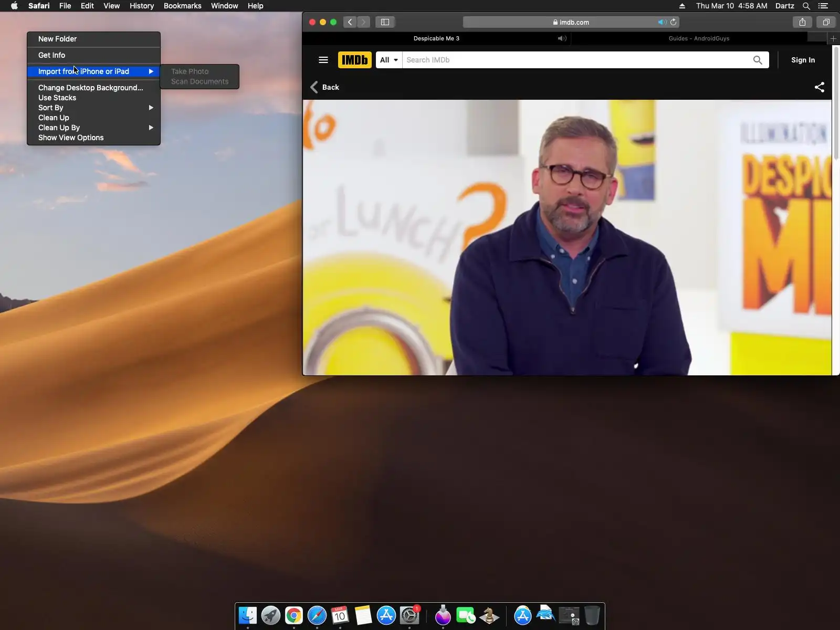Open Finder from the Dock
The height and width of the screenshot is (630, 840).
pyautogui.click(x=248, y=615)
